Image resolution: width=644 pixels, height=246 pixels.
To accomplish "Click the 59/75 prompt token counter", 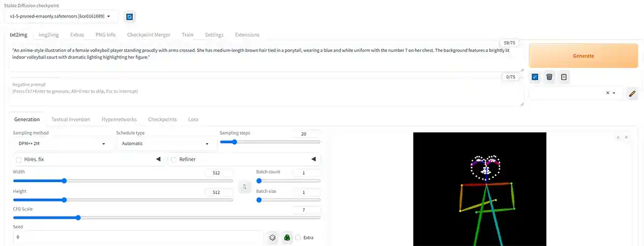I will click(x=510, y=43).
